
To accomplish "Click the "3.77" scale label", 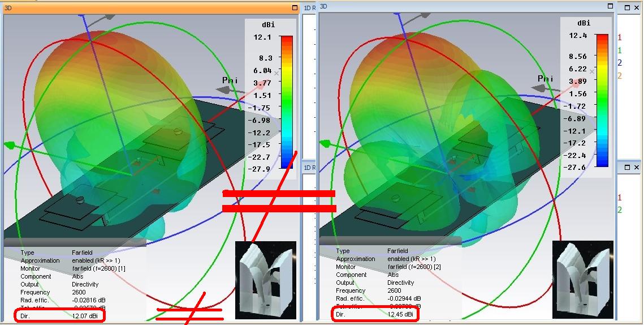I will [263, 83].
